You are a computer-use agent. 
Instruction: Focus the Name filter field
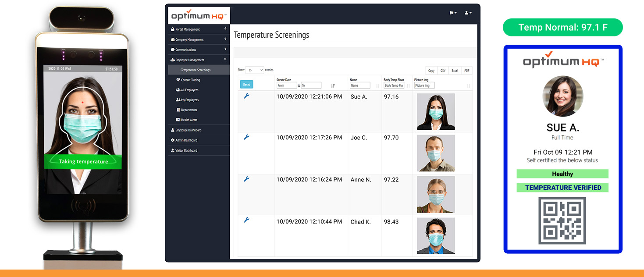pyautogui.click(x=360, y=85)
